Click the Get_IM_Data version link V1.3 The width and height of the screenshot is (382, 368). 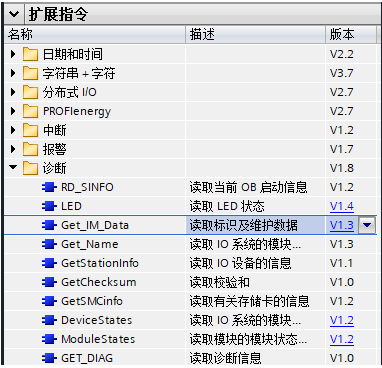coord(342,225)
